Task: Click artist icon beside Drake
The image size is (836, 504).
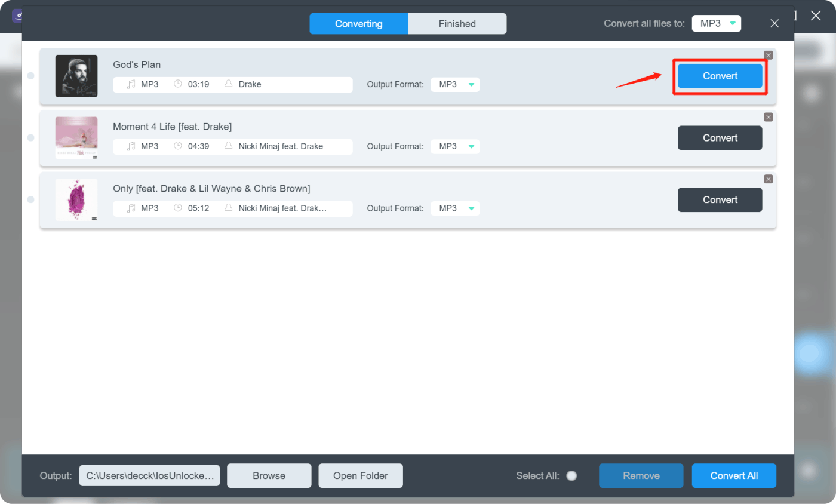Action: click(228, 84)
